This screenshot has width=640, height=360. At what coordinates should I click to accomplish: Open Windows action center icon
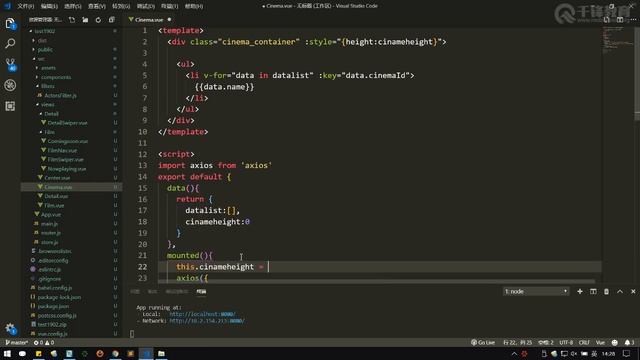point(627,353)
